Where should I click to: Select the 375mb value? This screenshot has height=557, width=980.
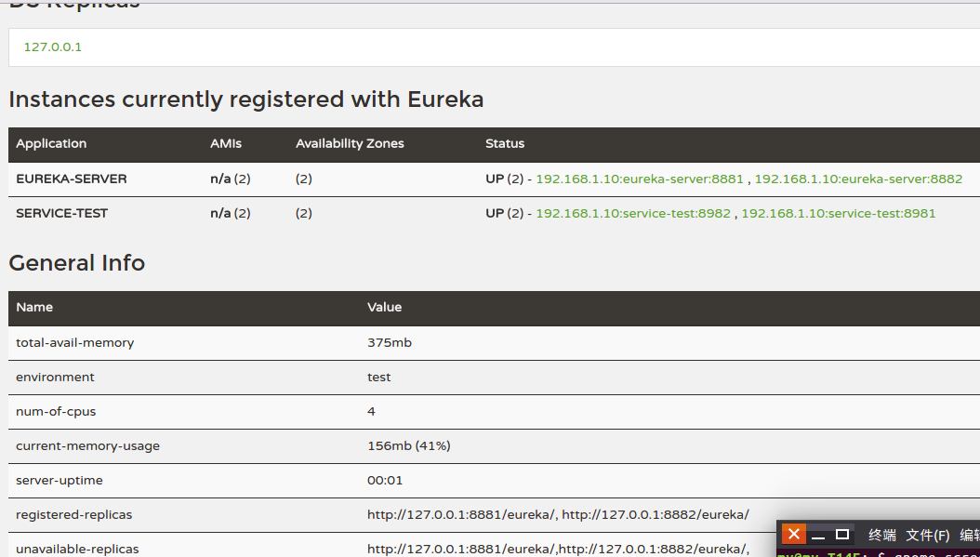coord(390,342)
